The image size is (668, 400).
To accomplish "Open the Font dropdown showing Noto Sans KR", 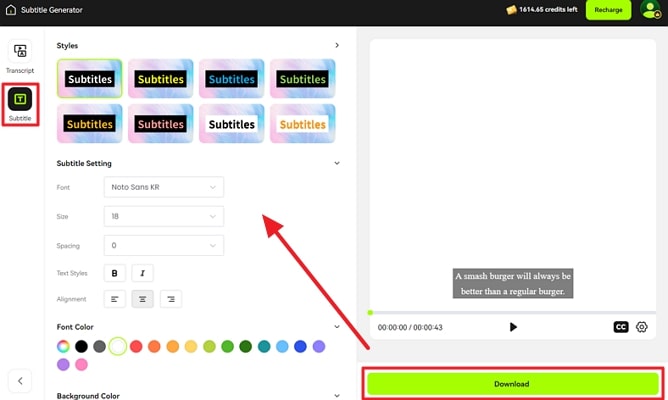I will tap(163, 187).
